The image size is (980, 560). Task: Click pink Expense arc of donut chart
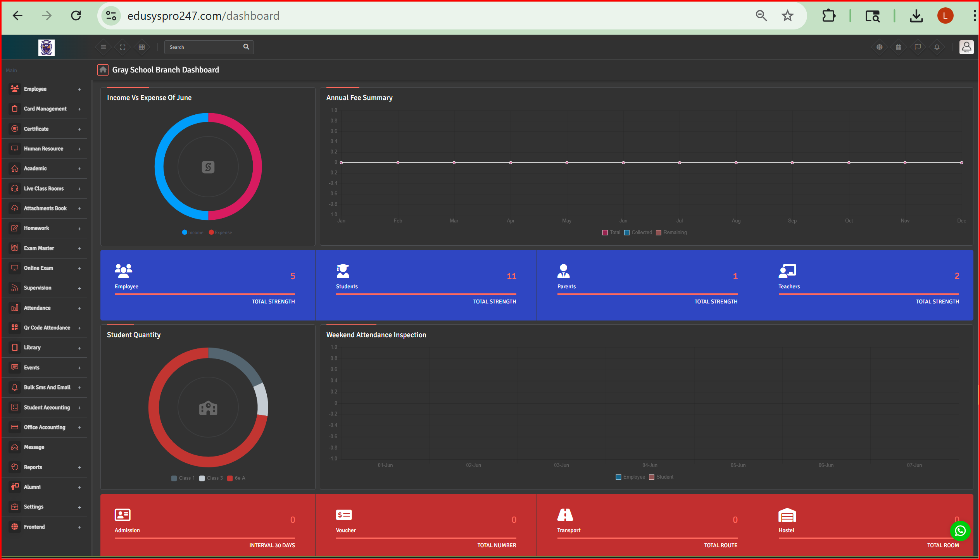pyautogui.click(x=257, y=167)
